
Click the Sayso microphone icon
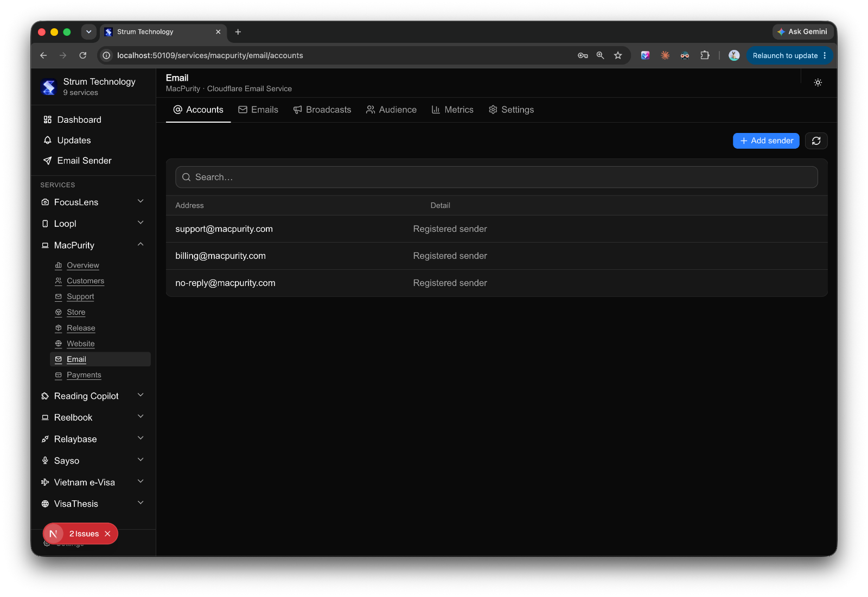[x=45, y=461]
